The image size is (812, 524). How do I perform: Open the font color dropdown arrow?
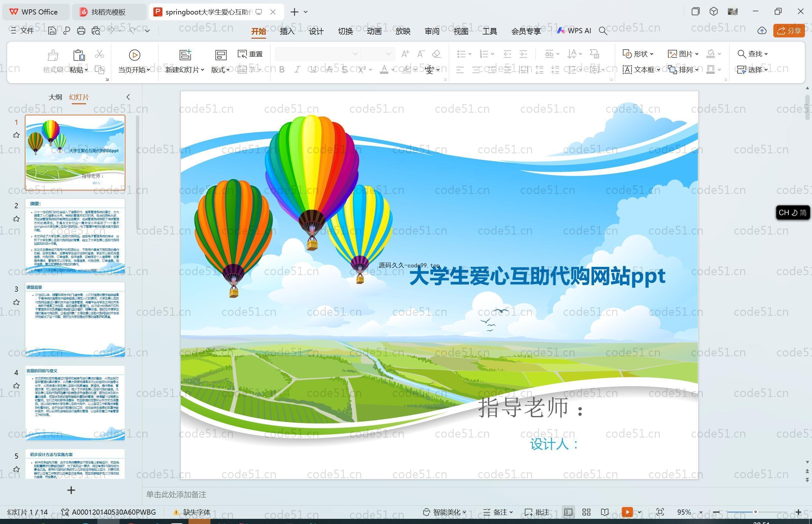(393, 70)
